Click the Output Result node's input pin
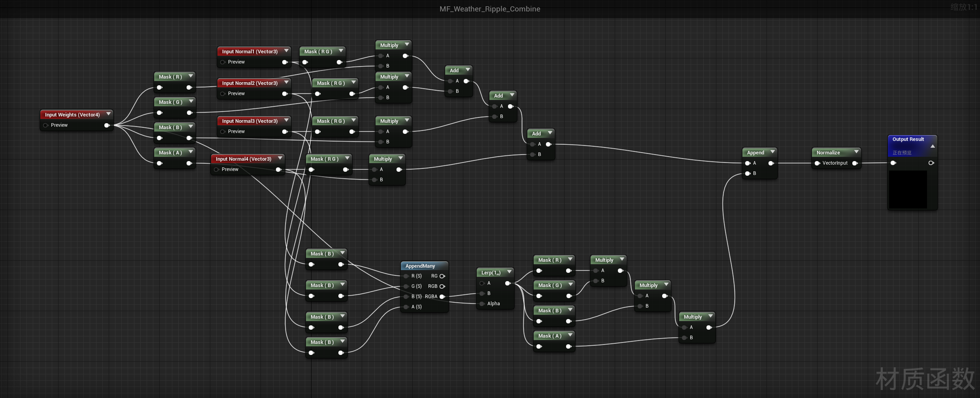 893,163
